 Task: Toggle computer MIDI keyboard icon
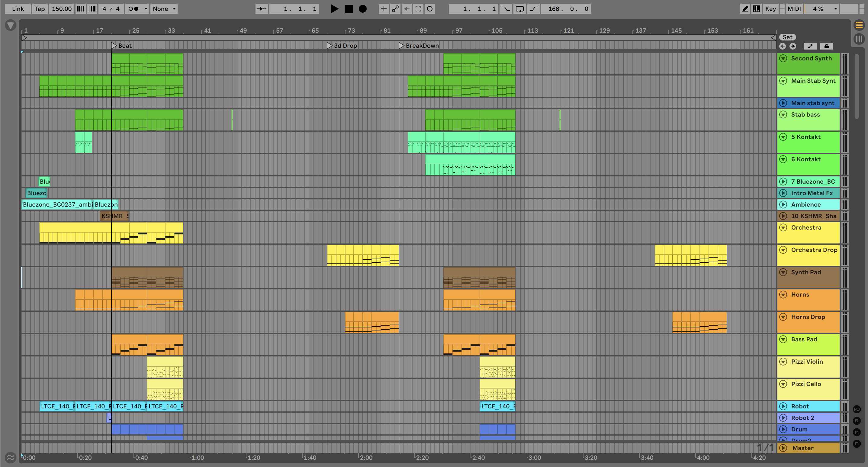757,9
